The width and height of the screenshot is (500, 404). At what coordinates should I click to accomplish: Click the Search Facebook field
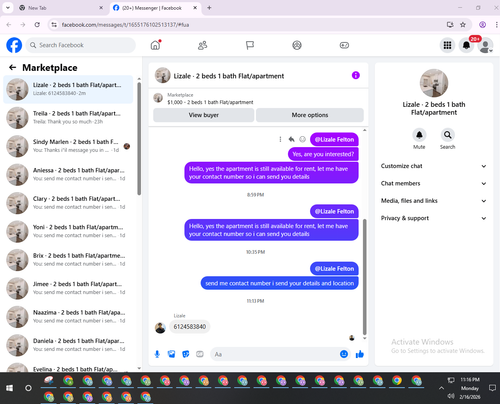click(81, 45)
